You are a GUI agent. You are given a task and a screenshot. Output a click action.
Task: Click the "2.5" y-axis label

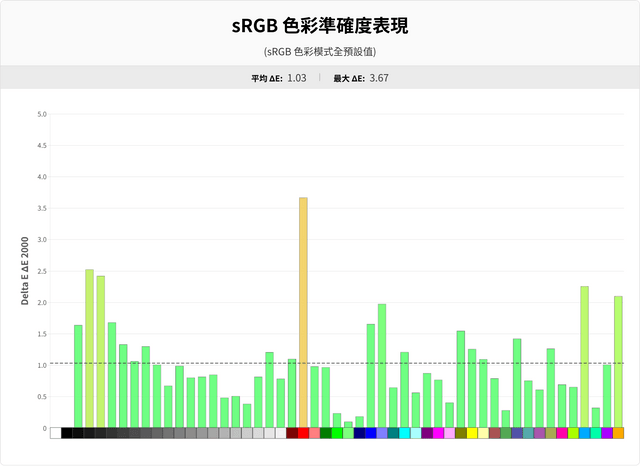[x=42, y=271]
